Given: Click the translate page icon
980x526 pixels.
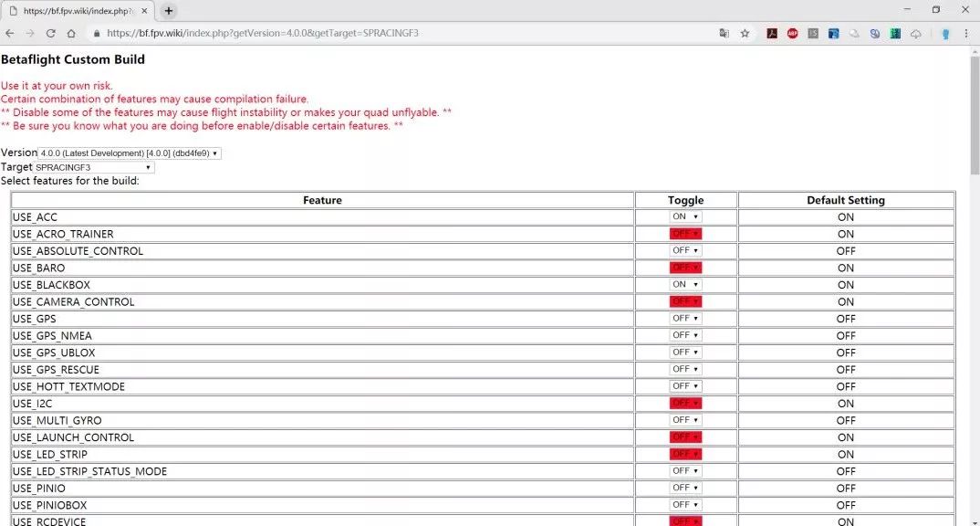Looking at the screenshot, I should [725, 33].
